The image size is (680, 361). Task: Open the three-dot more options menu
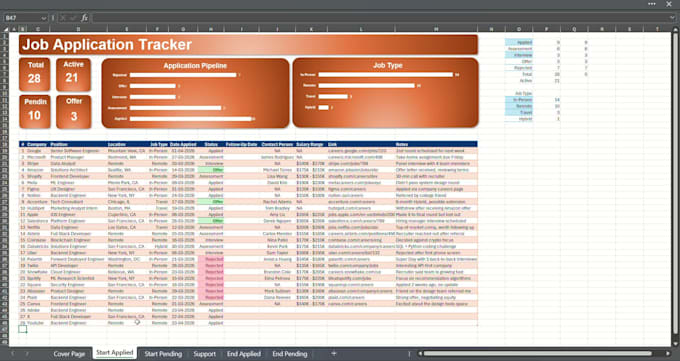652,4
